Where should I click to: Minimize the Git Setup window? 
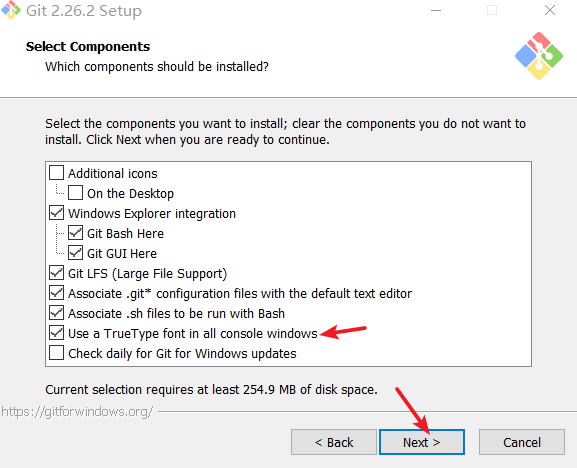pyautogui.click(x=436, y=10)
